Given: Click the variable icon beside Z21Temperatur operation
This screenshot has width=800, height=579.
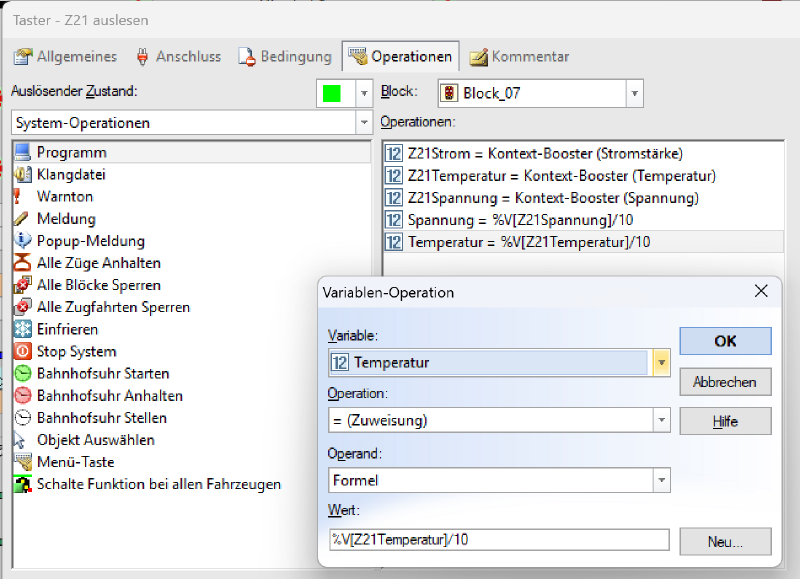Looking at the screenshot, I should 393,175.
